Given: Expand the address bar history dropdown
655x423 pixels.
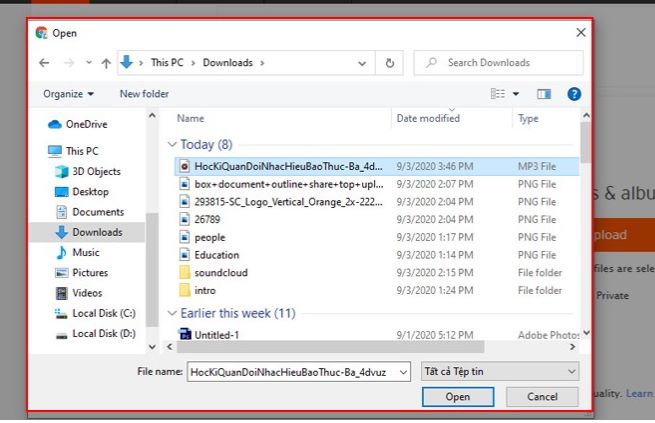Looking at the screenshot, I should click(362, 63).
